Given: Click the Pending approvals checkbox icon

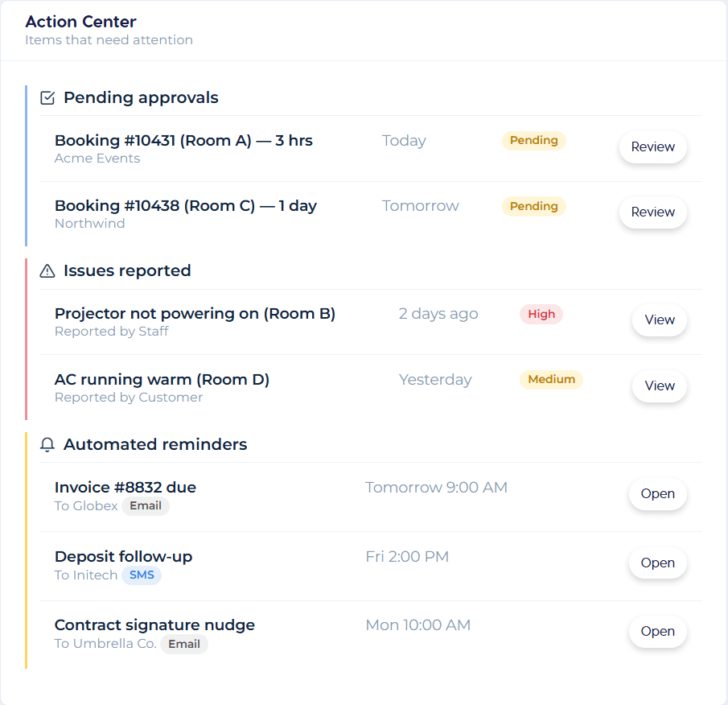Looking at the screenshot, I should (x=47, y=98).
